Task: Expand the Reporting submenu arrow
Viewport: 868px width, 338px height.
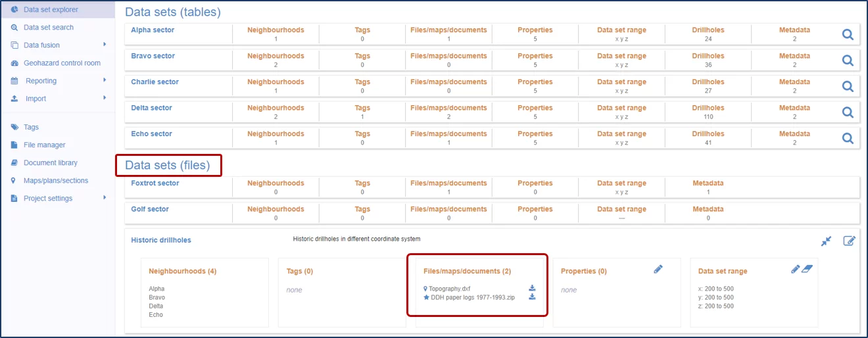Action: (x=105, y=80)
